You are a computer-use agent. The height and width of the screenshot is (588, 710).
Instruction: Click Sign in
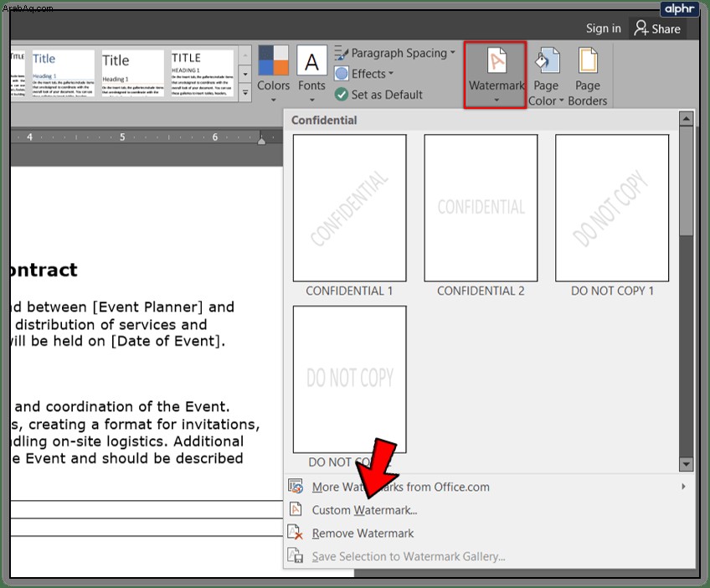[603, 28]
